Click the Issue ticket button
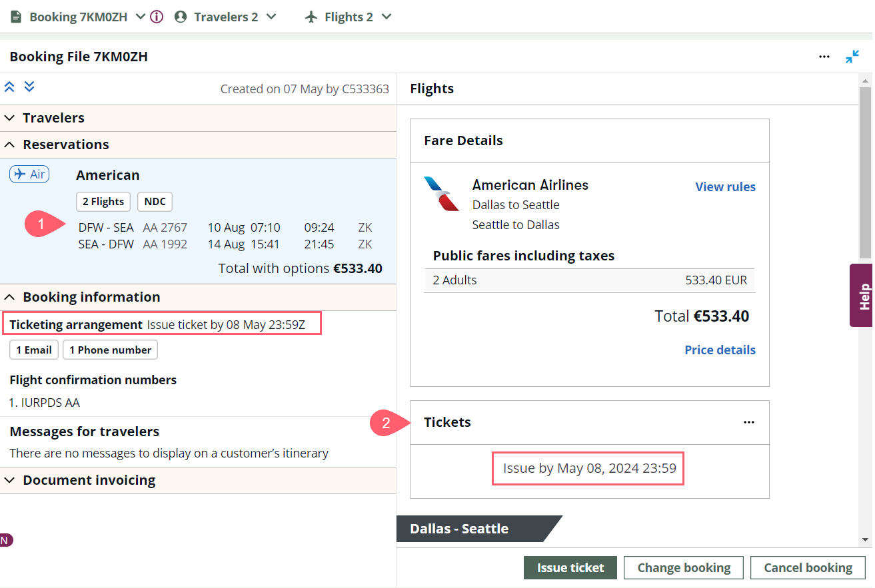Image resolution: width=875 pixels, height=588 pixels. click(x=570, y=568)
